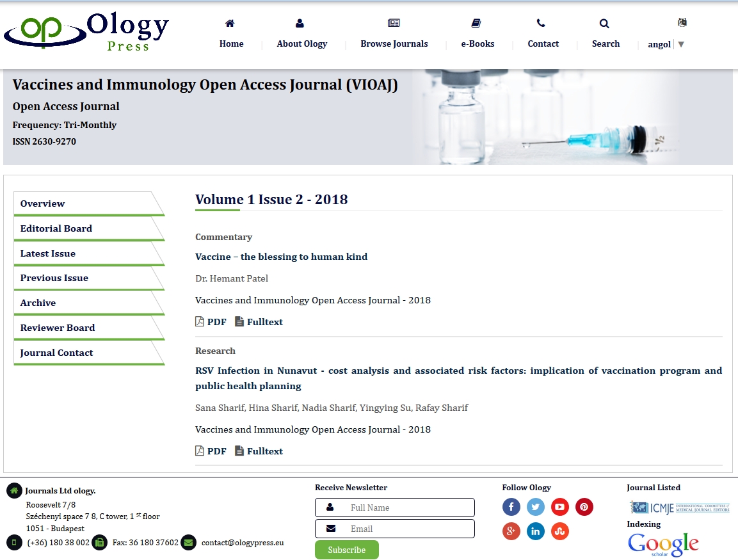Click ISSN 2630-9270 text
This screenshot has width=738, height=560.
point(44,141)
